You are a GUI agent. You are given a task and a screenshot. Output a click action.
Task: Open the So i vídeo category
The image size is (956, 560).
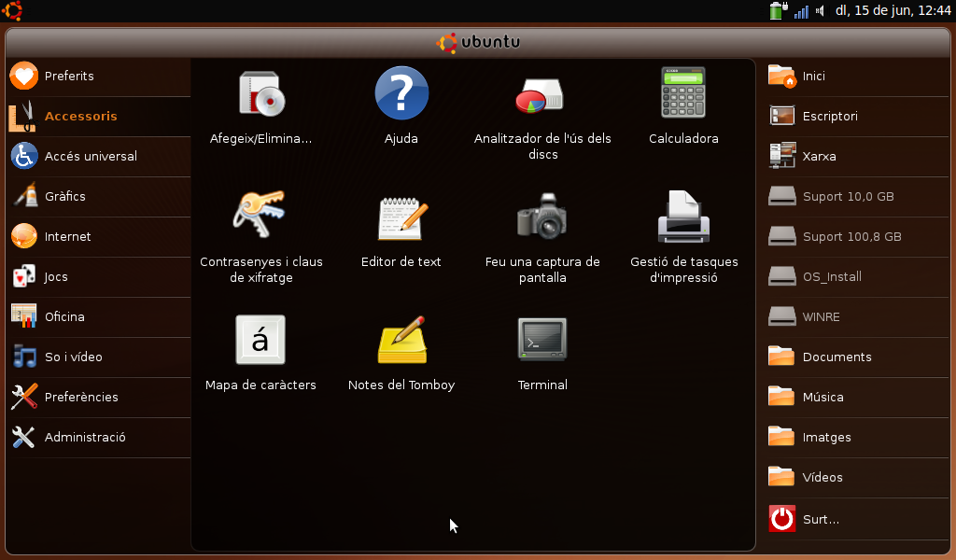click(99, 357)
